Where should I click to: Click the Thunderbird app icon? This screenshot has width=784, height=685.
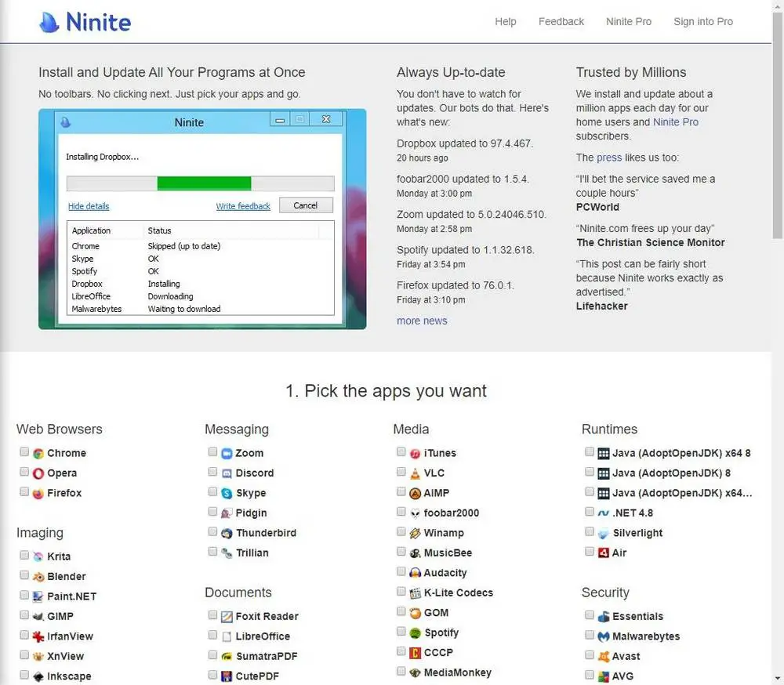click(227, 534)
